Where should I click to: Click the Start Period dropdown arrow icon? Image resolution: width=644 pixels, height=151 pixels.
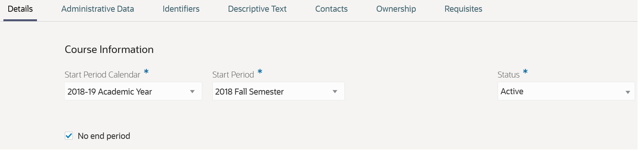[x=335, y=92]
